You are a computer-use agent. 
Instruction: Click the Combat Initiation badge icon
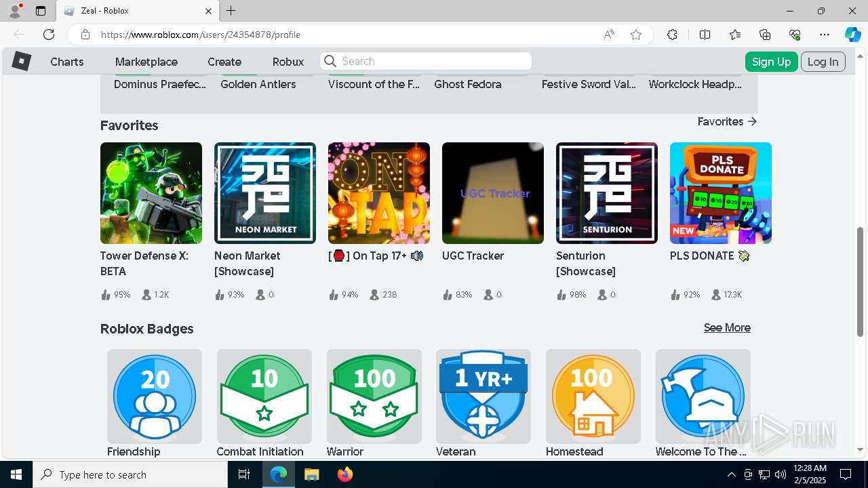pyautogui.click(x=264, y=396)
